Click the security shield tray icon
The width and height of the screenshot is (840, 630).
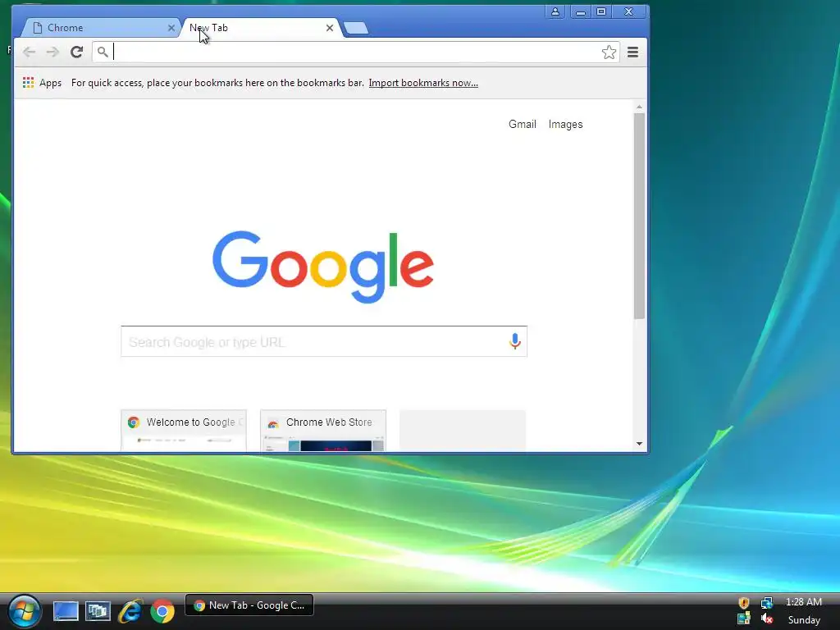point(743,603)
